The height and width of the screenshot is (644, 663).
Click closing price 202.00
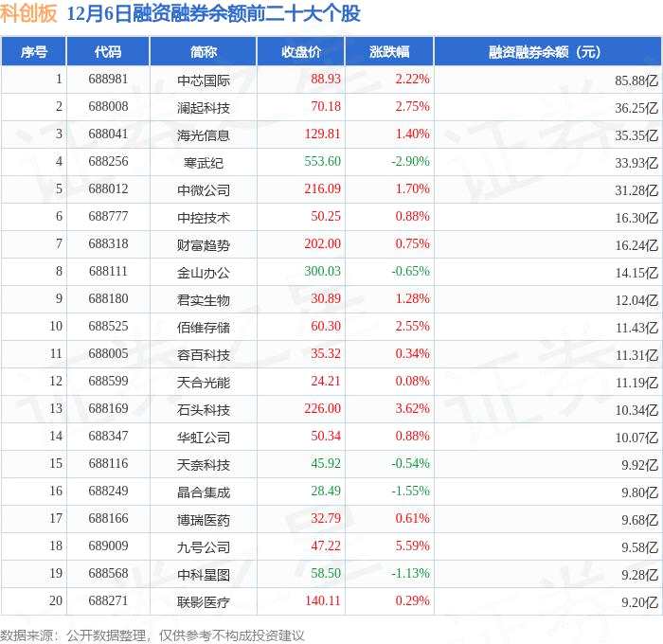coord(322,244)
